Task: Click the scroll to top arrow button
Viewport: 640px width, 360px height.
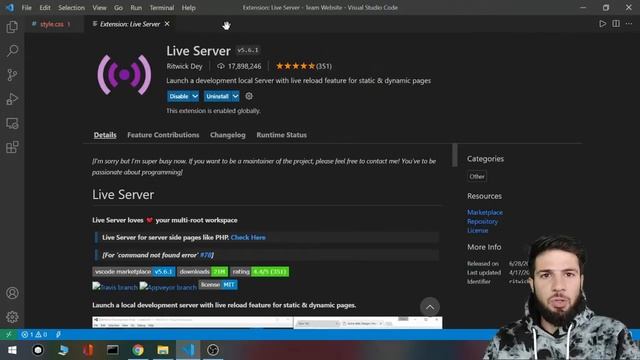Action: point(430,307)
